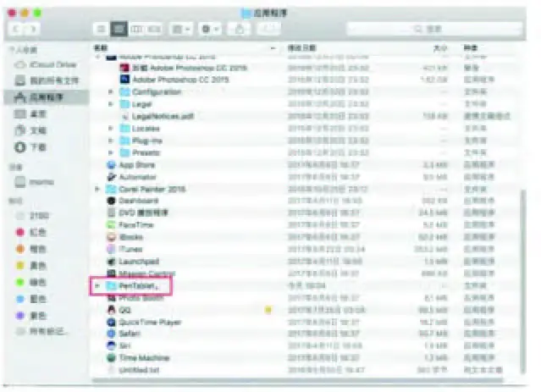Open the gear action menu dropdown

(x=210, y=29)
